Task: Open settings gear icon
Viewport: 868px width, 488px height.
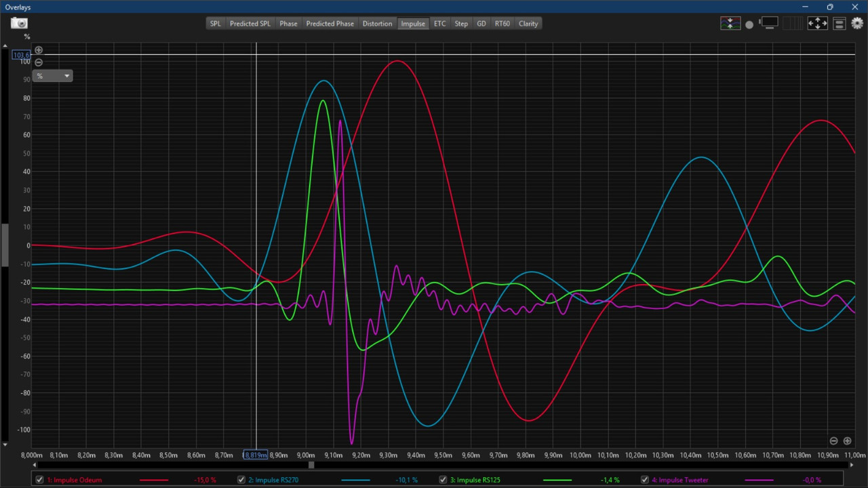Action: pyautogui.click(x=857, y=23)
